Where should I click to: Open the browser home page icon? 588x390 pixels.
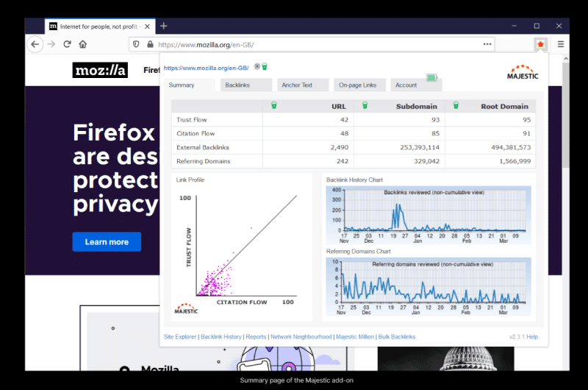click(83, 44)
